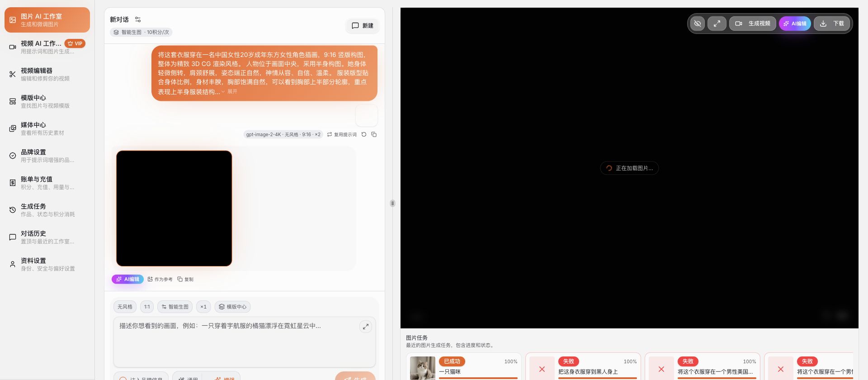Open the 图片 AI 工作室 sidebar item
Screen dimensions: 868x380
pyautogui.click(x=47, y=20)
